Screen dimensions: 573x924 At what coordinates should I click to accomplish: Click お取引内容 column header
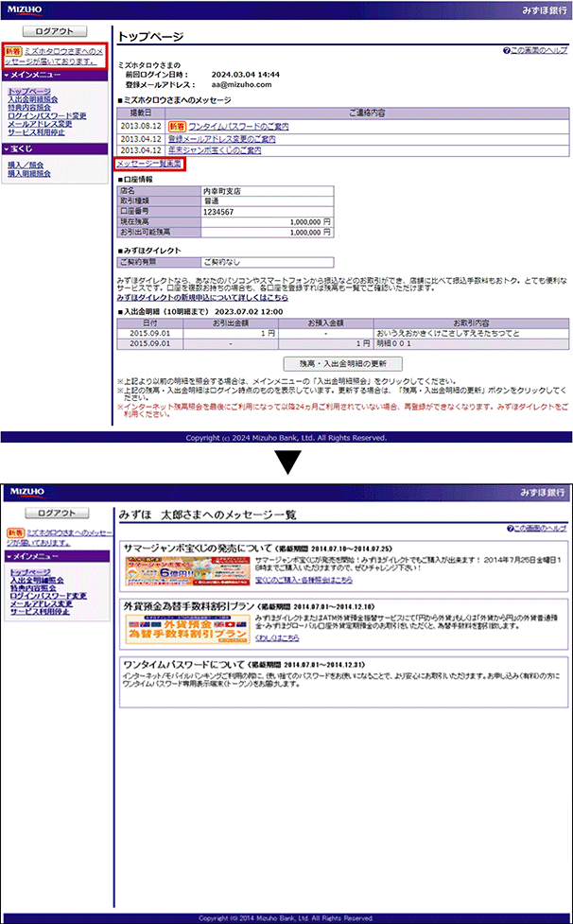pos(472,323)
